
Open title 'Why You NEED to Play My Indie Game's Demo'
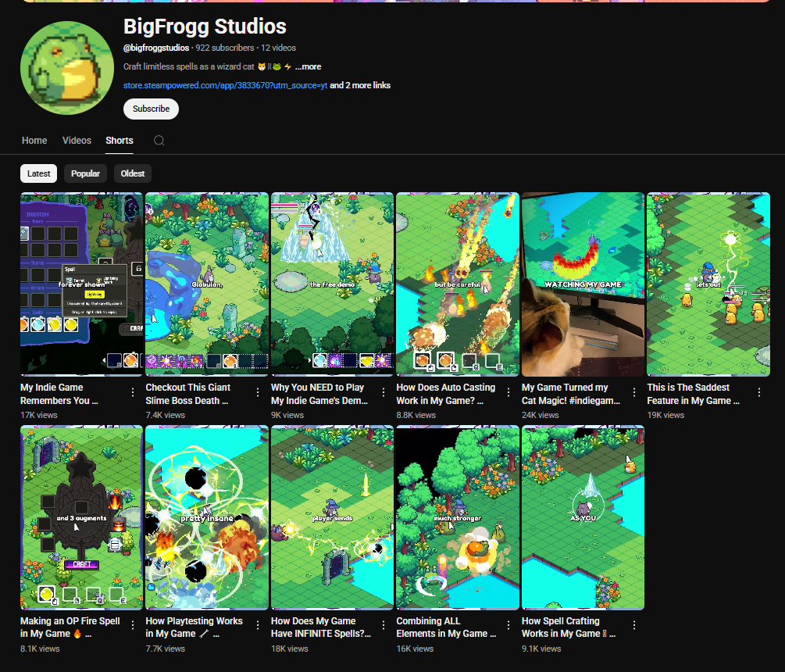(x=319, y=394)
